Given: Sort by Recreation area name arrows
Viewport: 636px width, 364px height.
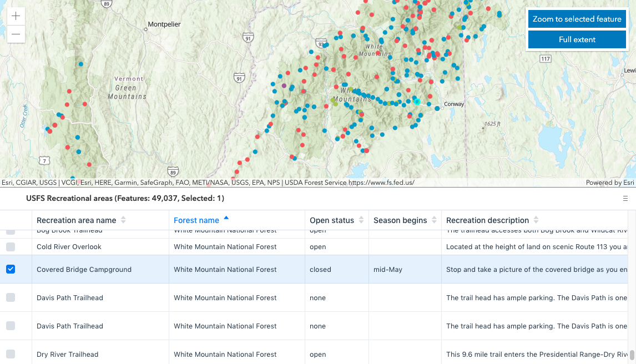Looking at the screenshot, I should pyautogui.click(x=123, y=220).
